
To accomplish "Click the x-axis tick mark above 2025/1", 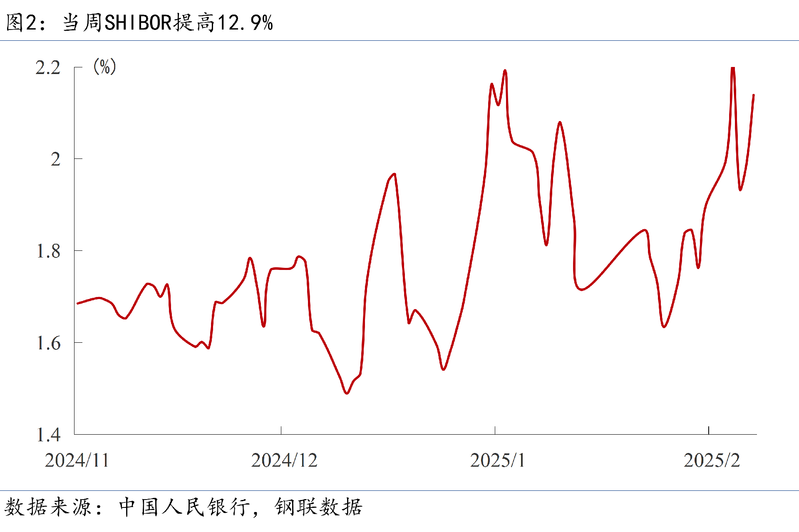I will 495,430.
